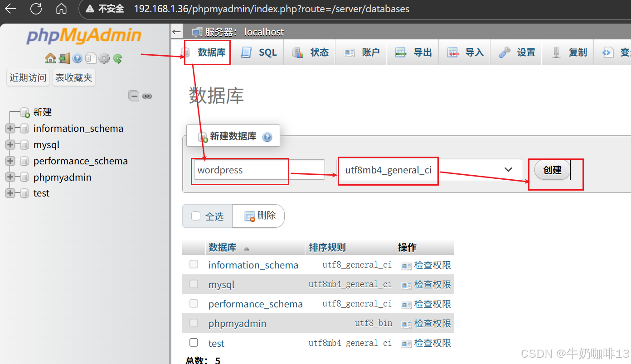Click database name field containing wordpress
Image resolution: width=631 pixels, height=364 pixels.
pyautogui.click(x=259, y=170)
